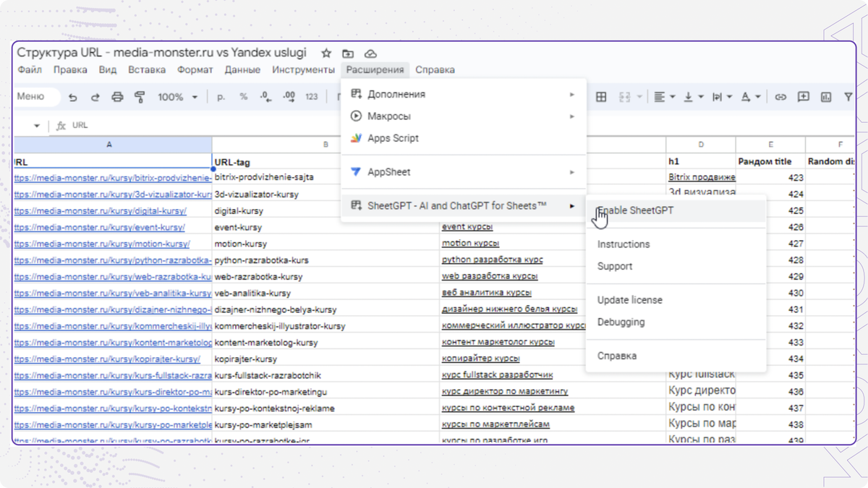
Task: Format cells as currency (р.)
Action: coord(221,97)
